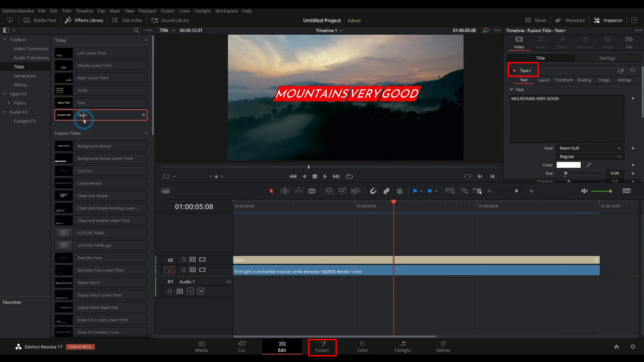Open the viewer zoom 73% dropdown
Screen dimensions: 644x362
(x=168, y=30)
